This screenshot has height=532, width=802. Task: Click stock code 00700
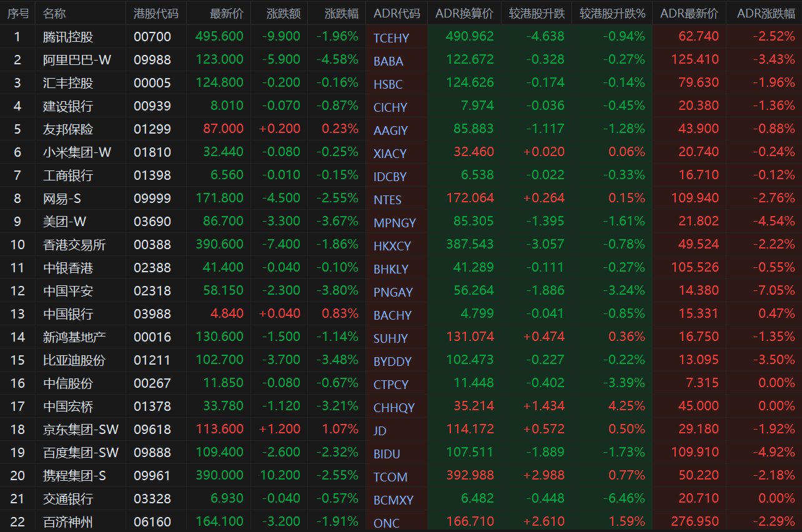(152, 37)
